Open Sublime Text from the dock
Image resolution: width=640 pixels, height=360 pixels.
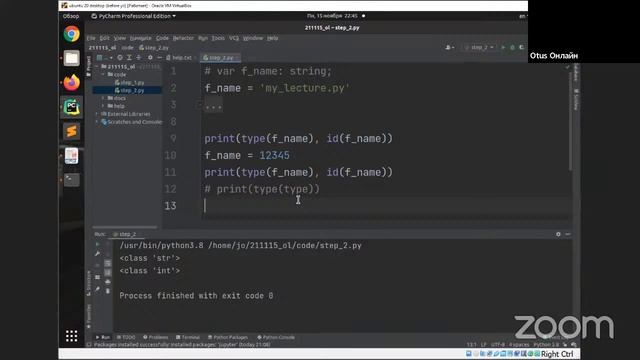point(71,131)
